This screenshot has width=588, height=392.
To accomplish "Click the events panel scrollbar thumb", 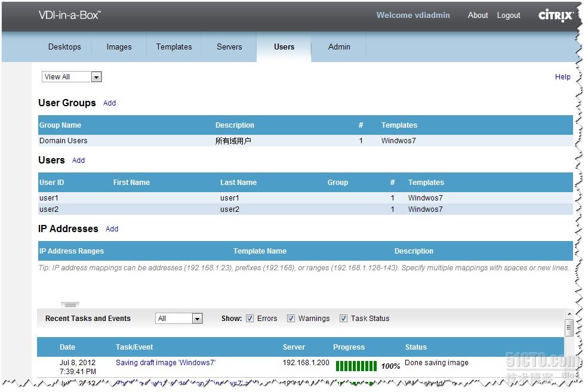I will coord(569,328).
